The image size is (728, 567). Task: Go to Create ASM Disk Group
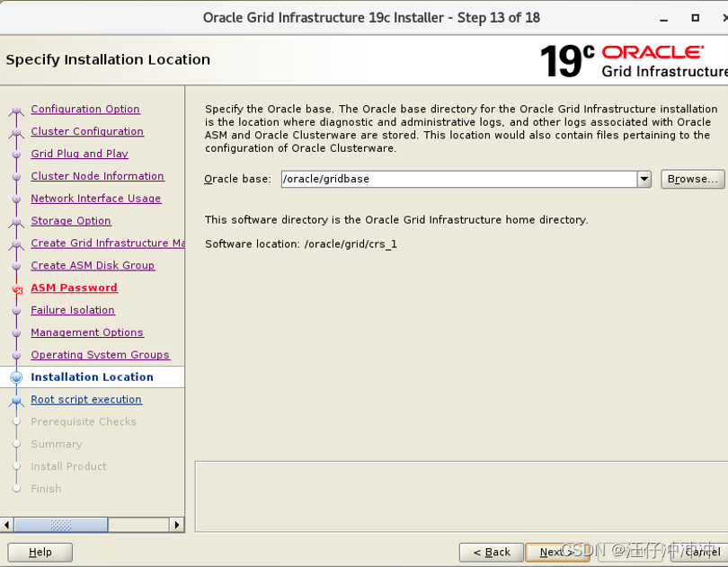93,265
